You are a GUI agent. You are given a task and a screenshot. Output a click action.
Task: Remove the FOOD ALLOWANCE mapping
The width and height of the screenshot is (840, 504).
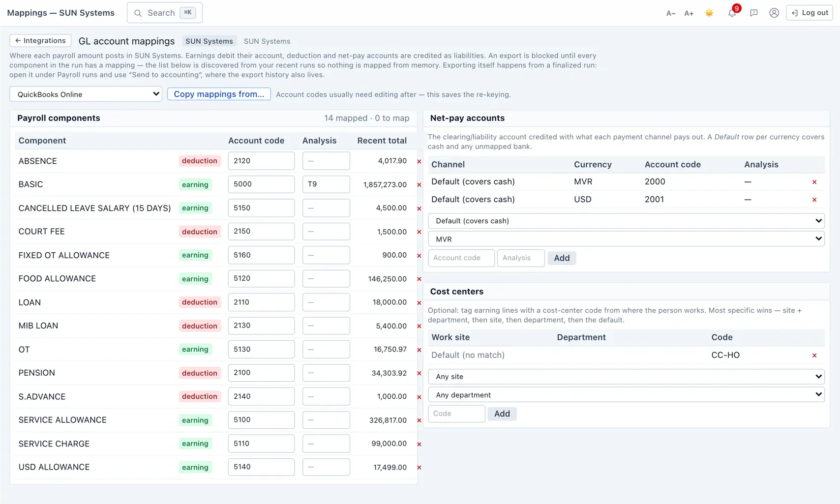pyautogui.click(x=419, y=279)
